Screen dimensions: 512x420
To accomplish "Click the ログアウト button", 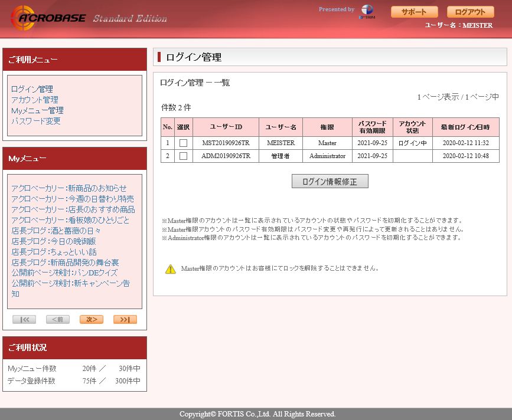I will tap(471, 12).
